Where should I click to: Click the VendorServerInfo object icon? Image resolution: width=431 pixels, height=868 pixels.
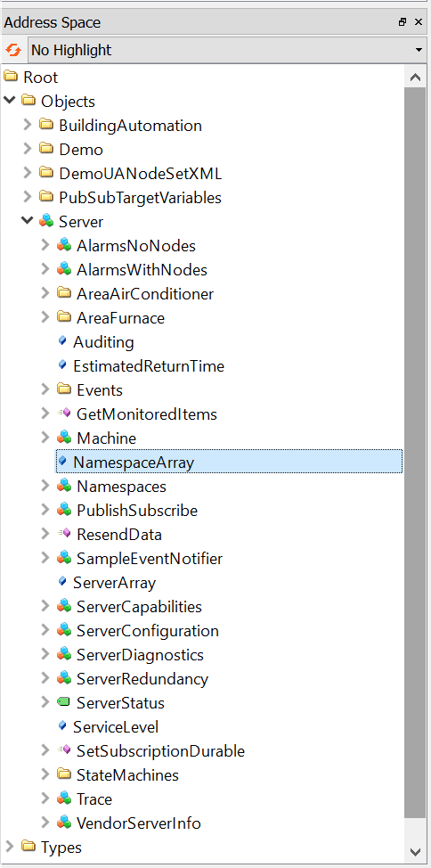click(x=64, y=823)
